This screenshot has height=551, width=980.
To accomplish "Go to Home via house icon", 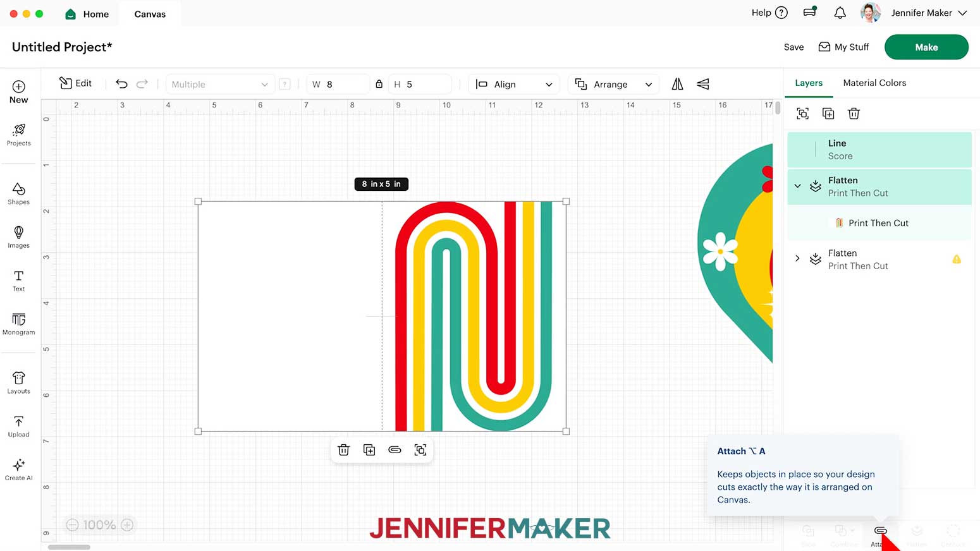I will [71, 14].
